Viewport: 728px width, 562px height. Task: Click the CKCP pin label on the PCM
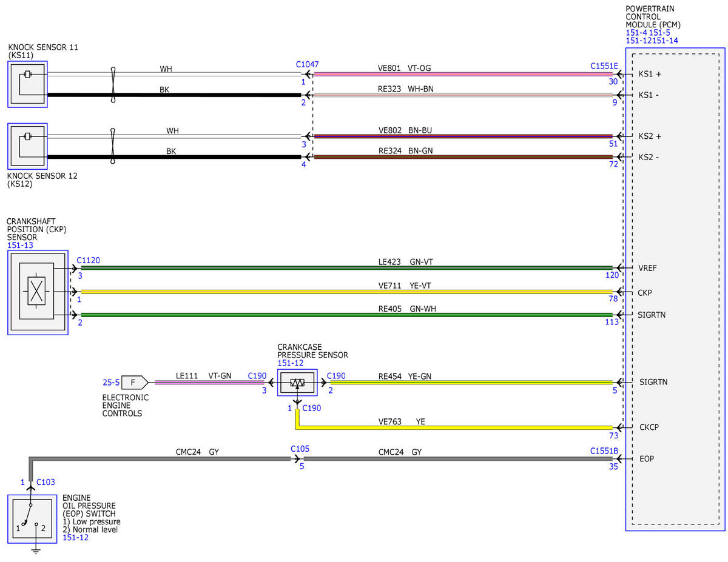pyautogui.click(x=649, y=427)
